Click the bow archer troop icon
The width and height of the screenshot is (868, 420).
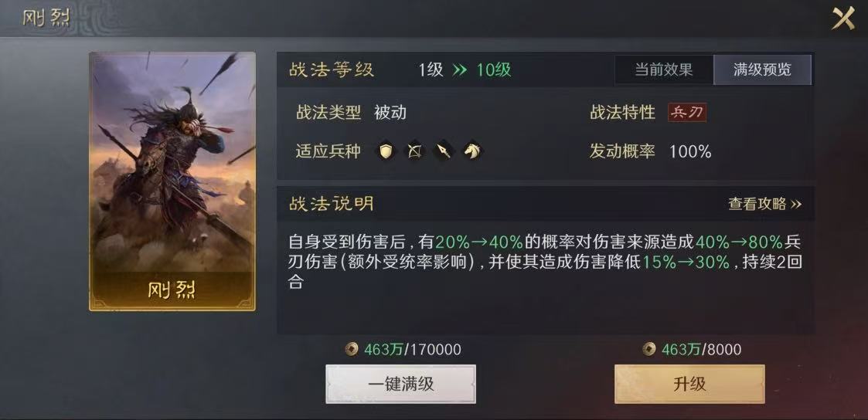pos(414,151)
